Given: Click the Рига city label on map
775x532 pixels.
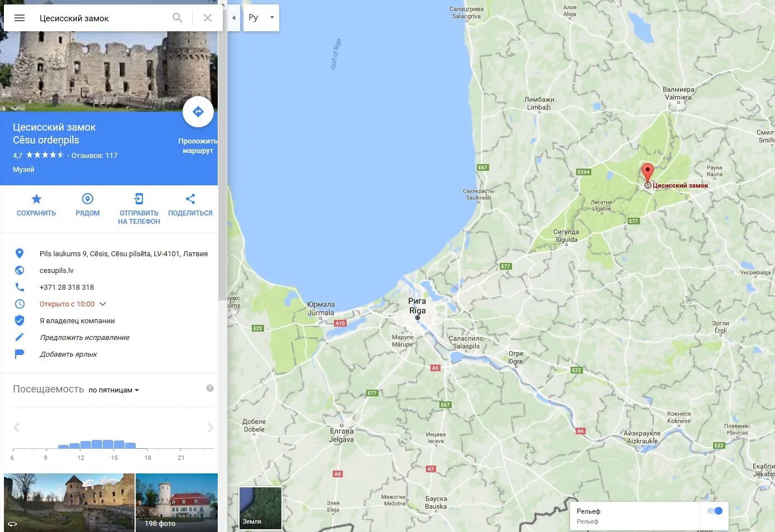Looking at the screenshot, I should click(x=417, y=305).
